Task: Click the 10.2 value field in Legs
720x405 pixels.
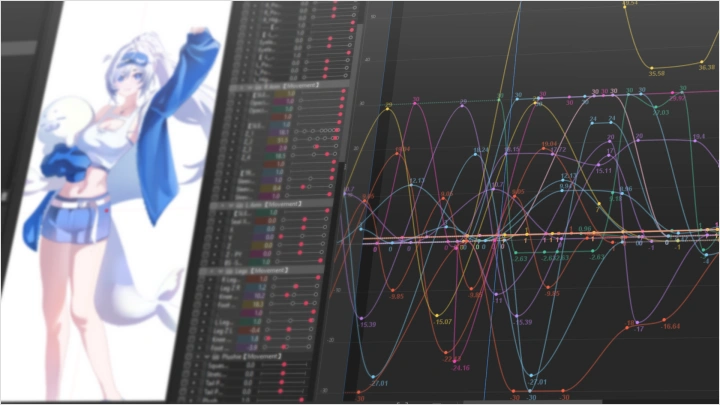Action: pyautogui.click(x=256, y=296)
